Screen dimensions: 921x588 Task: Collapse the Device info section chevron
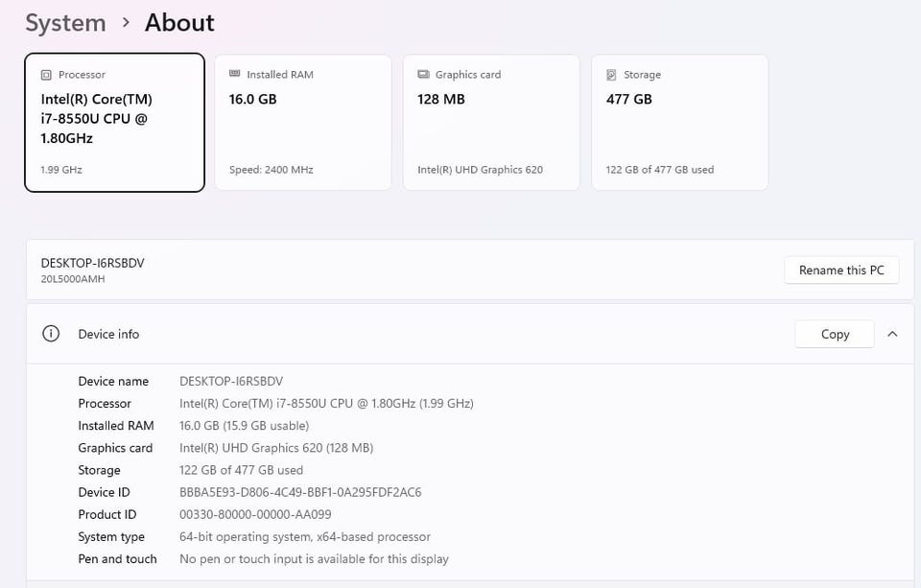point(892,334)
